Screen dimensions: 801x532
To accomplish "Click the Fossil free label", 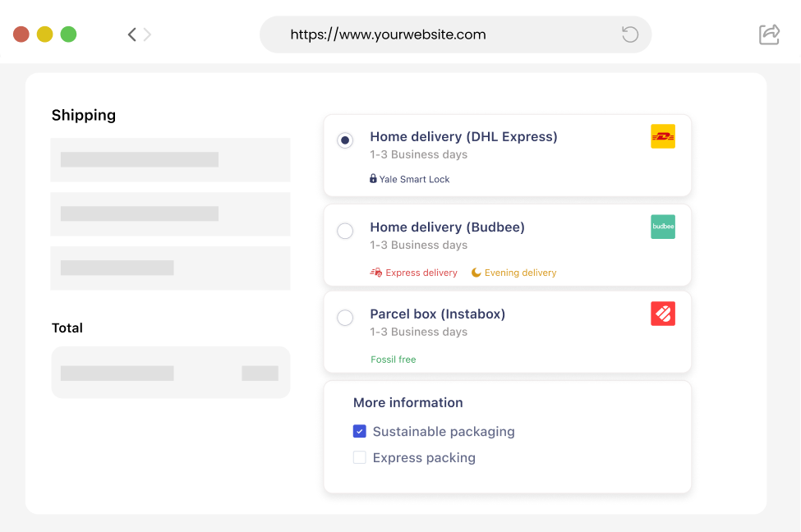I will click(394, 360).
